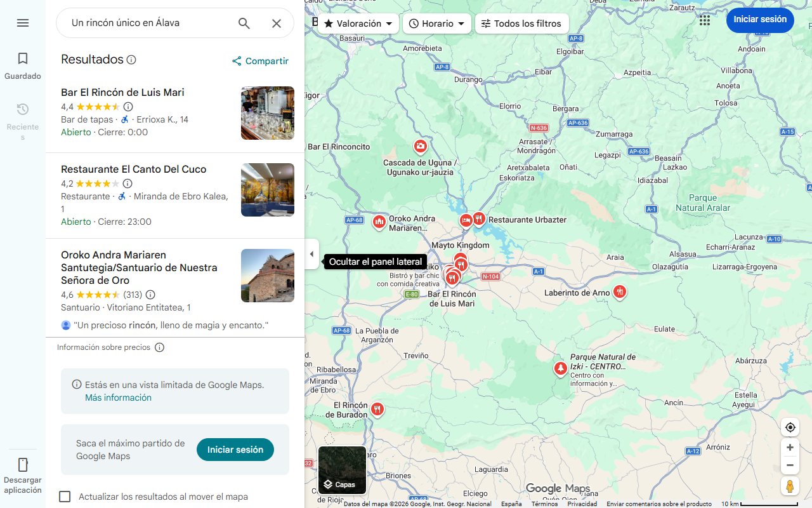812x508 pixels.
Task: Clear the search with the X icon
Action: pos(277,23)
